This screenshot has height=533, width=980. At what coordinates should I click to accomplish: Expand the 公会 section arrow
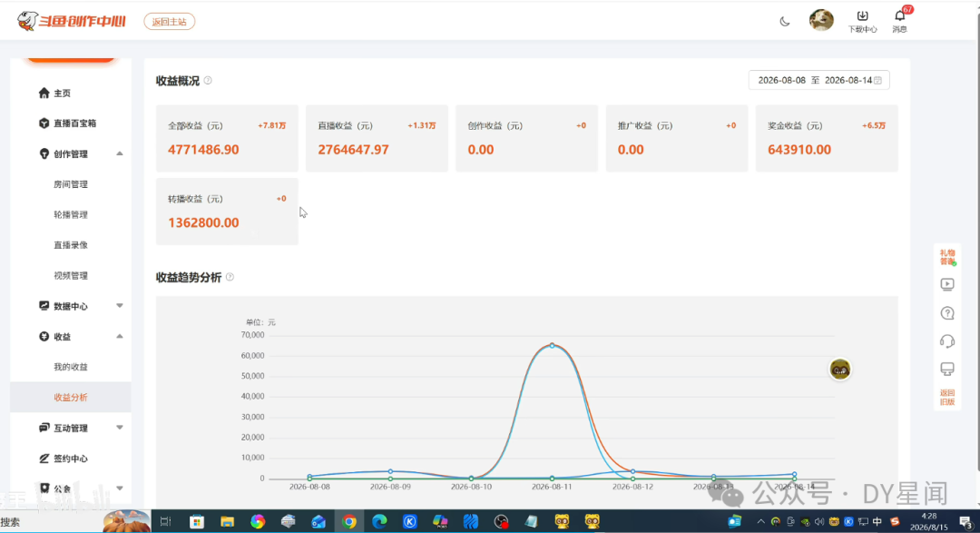click(x=120, y=489)
